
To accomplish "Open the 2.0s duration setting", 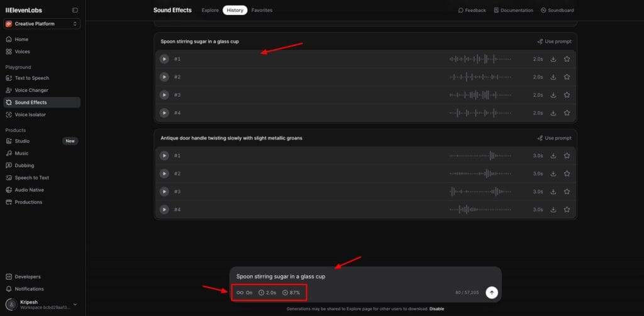I will 267,293.
